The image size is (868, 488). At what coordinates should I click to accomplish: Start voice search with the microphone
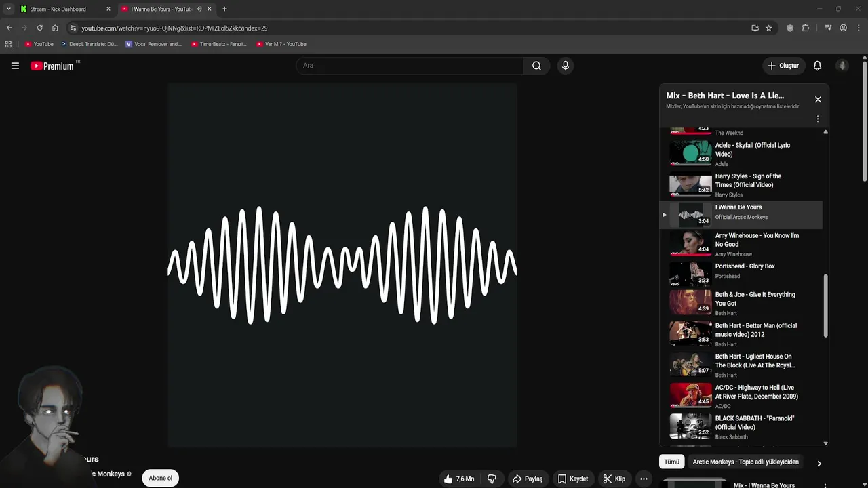click(565, 66)
